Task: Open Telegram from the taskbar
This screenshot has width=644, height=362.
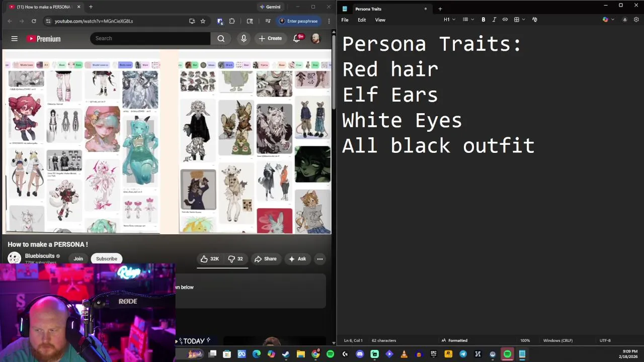Action: [x=463, y=354]
